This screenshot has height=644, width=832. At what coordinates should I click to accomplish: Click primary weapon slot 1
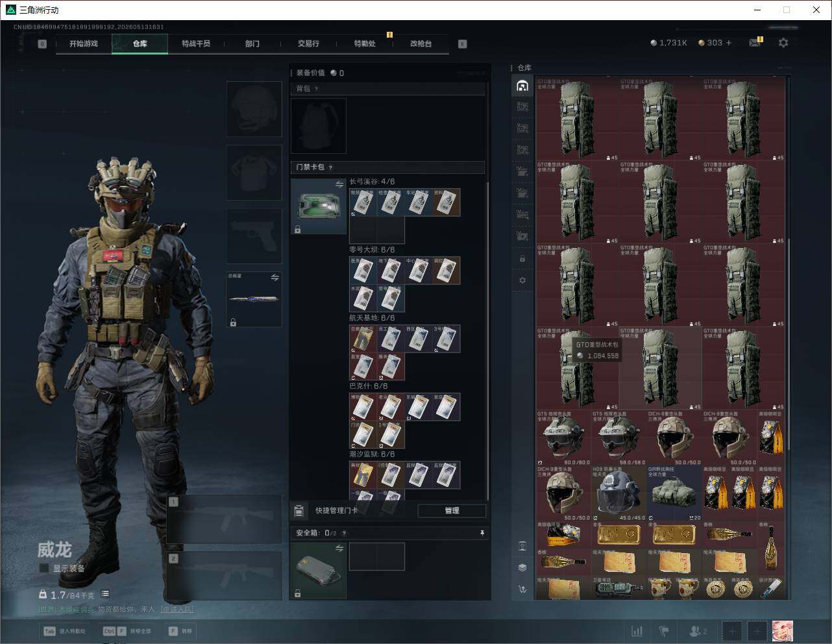(x=224, y=519)
